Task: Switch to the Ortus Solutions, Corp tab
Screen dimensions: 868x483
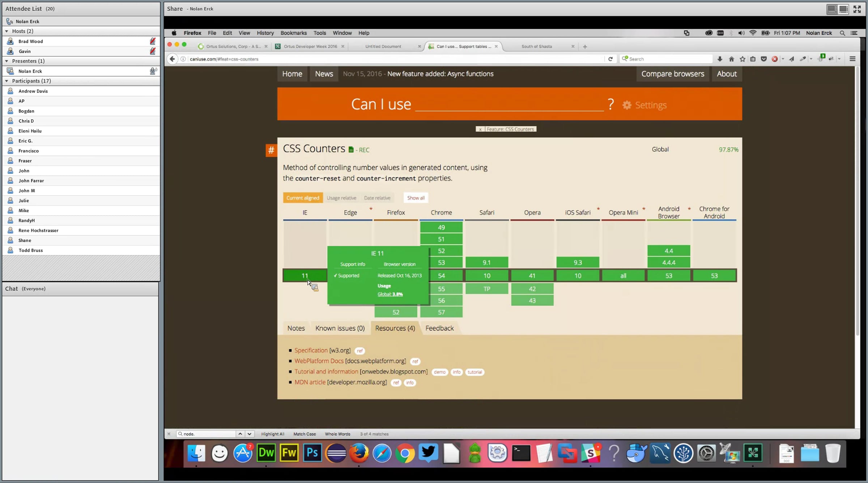Action: 233,46
